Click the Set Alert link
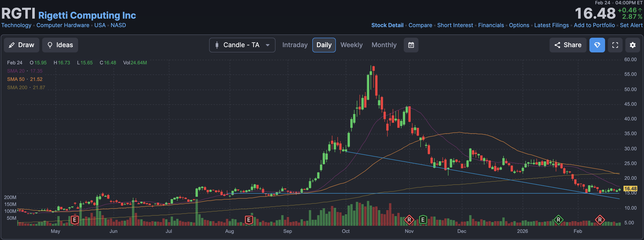 click(631, 25)
